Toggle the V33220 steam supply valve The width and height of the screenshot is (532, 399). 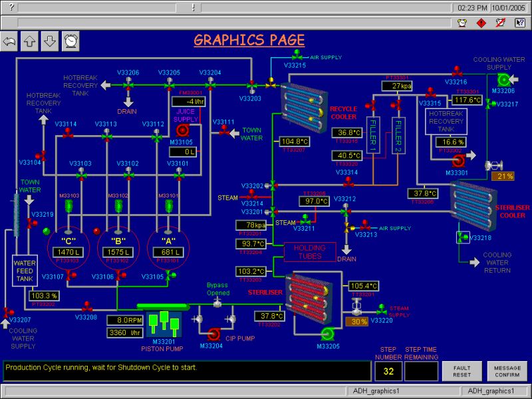click(x=382, y=309)
